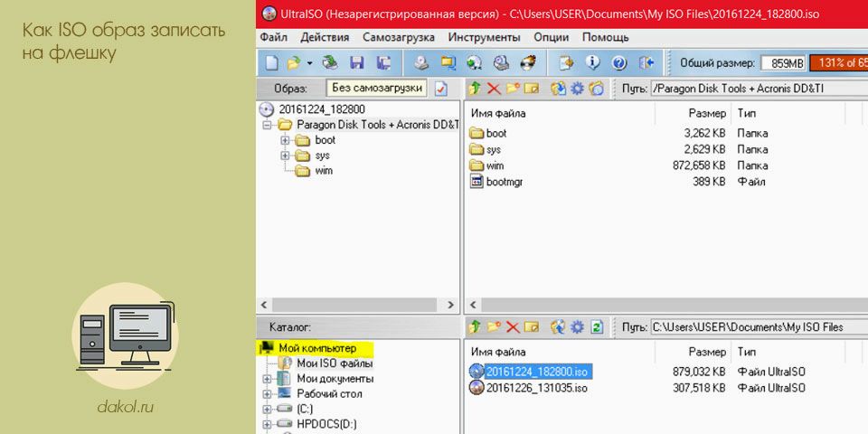This screenshot has width=868, height=434.
Task: Click the green refresh icon in catalog toolbar
Action: pos(596,327)
